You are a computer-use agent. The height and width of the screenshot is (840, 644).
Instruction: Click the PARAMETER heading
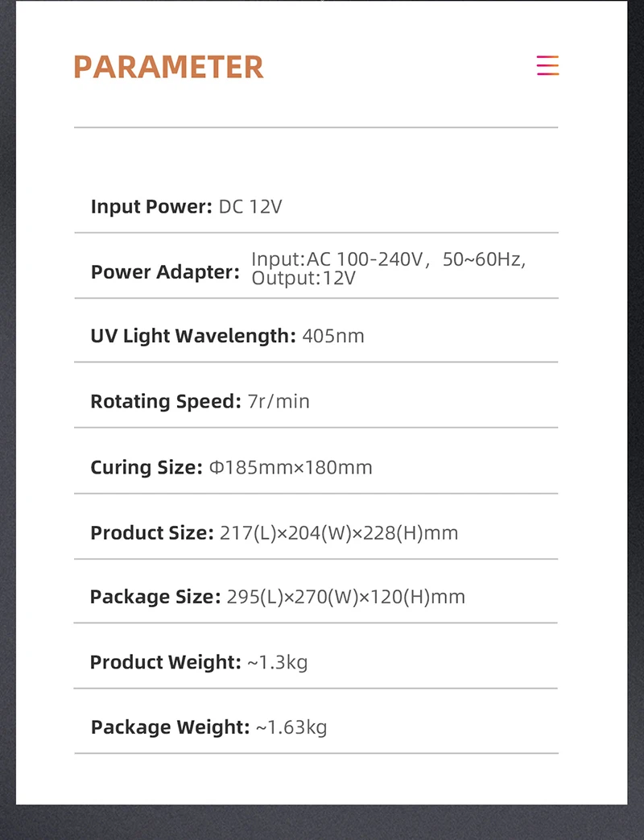[x=168, y=67]
